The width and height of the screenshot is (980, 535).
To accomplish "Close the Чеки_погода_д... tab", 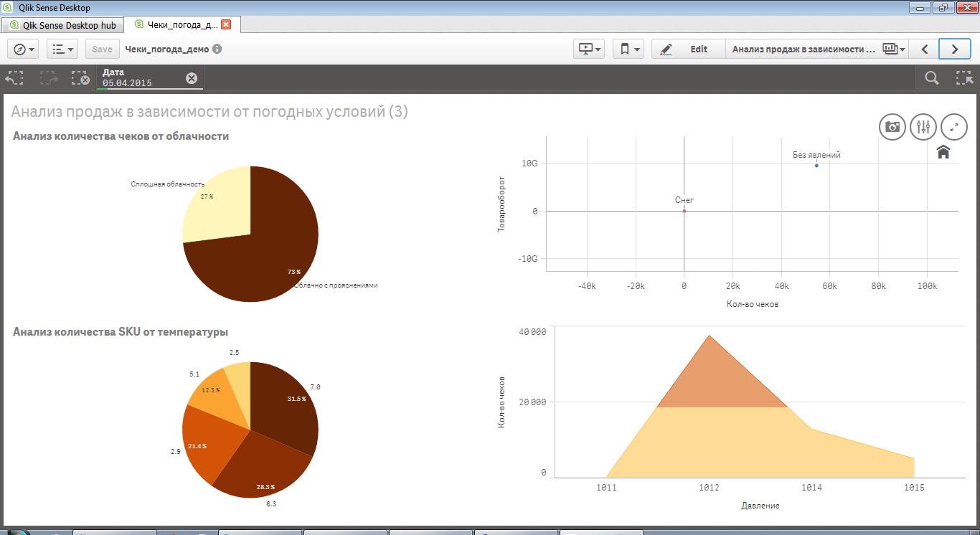I will coord(226,24).
